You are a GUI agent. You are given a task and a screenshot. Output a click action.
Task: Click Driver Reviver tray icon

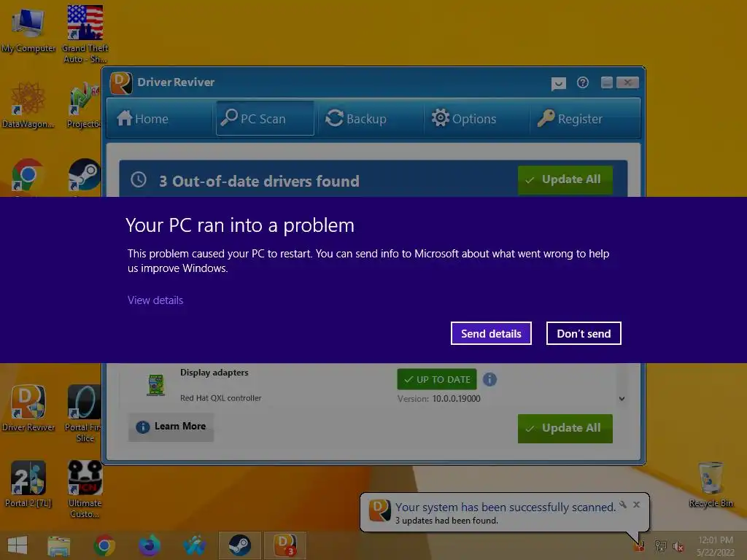click(639, 546)
